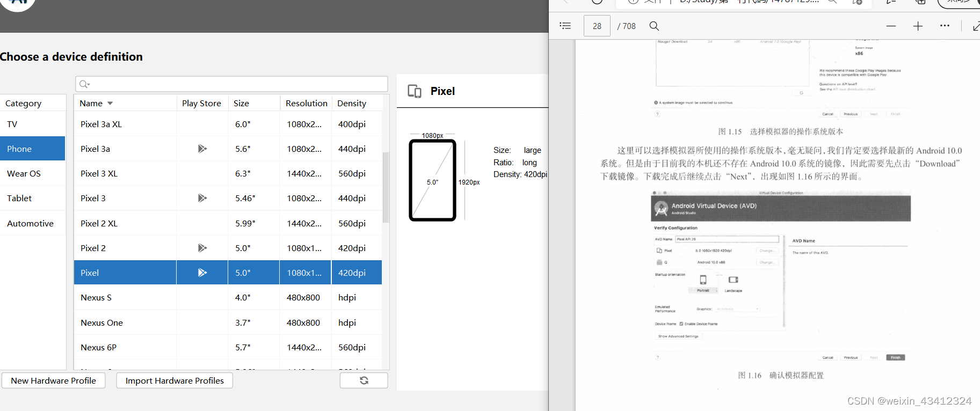Open more options menu in PDF viewer
Screen dimensions: 980x411
[945, 26]
